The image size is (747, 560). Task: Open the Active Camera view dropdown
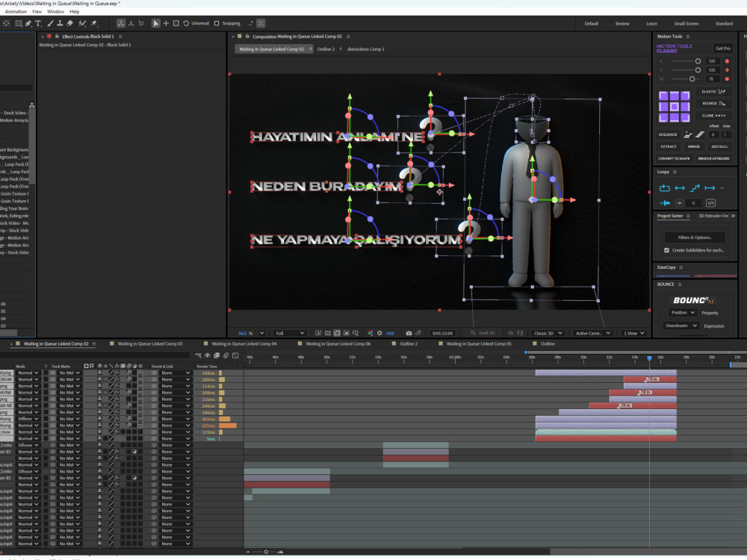pyautogui.click(x=592, y=333)
